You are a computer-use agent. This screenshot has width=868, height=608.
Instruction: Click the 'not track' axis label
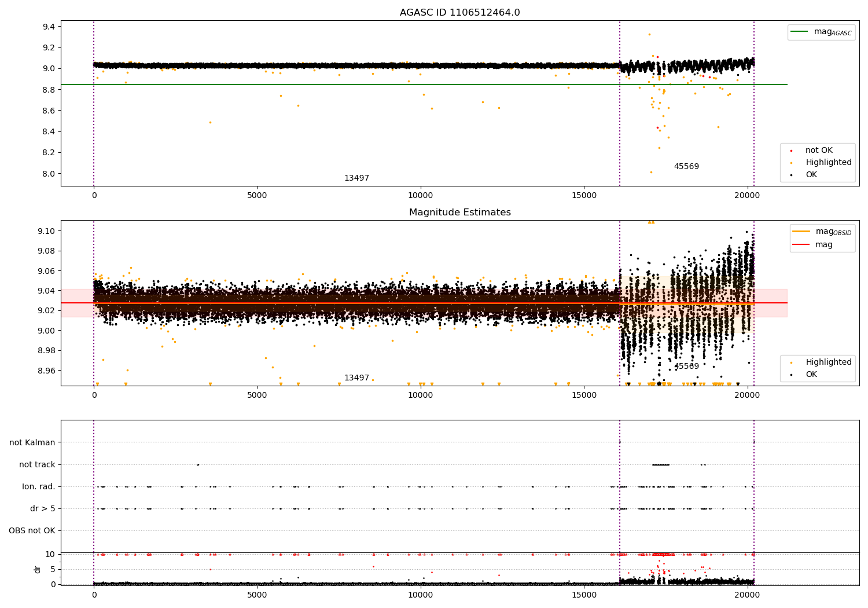(37, 465)
